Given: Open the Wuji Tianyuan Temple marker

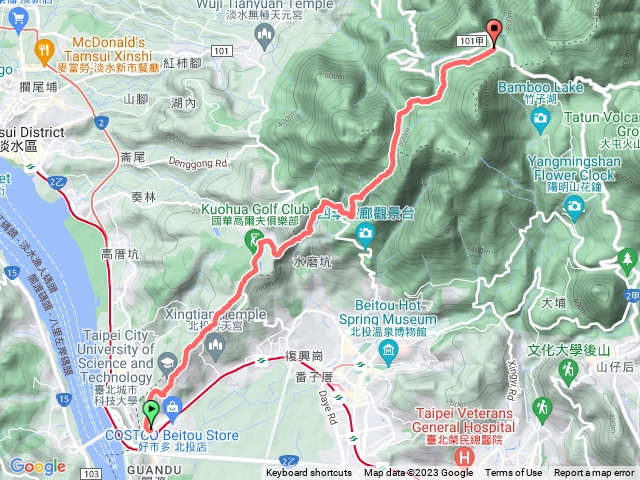Looking at the screenshot, I should coord(264,36).
